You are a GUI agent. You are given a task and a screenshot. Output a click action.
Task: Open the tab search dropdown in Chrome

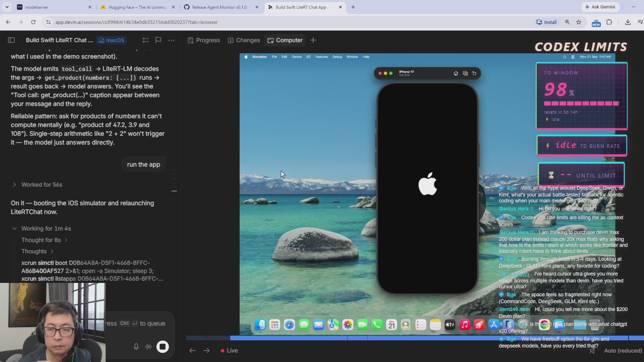pos(7,7)
